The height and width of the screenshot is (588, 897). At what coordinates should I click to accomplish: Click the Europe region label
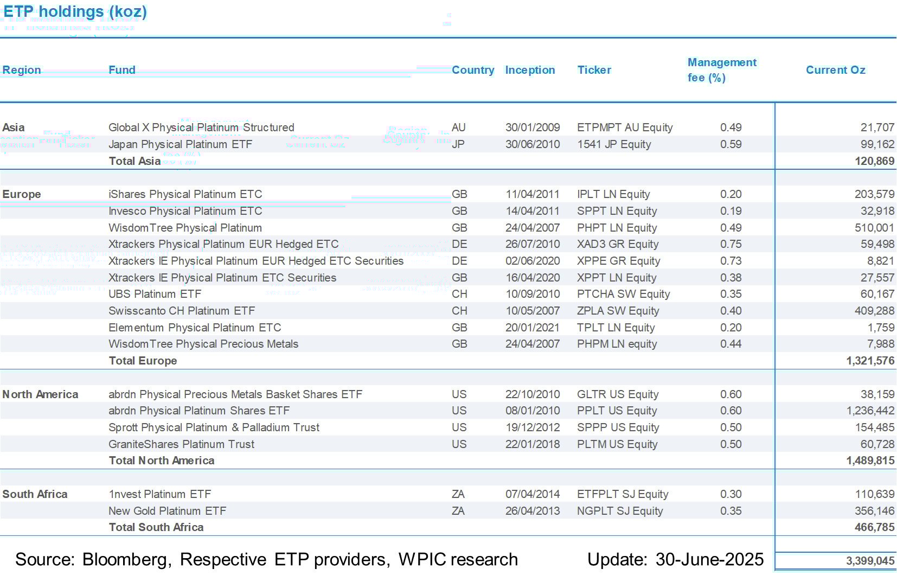[x=22, y=194]
